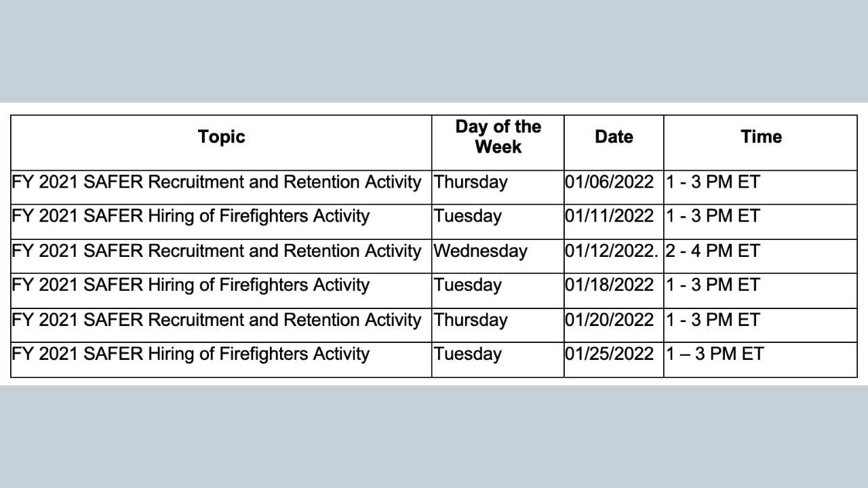
Task: Select the date cell 01/11/2022
Action: (610, 216)
